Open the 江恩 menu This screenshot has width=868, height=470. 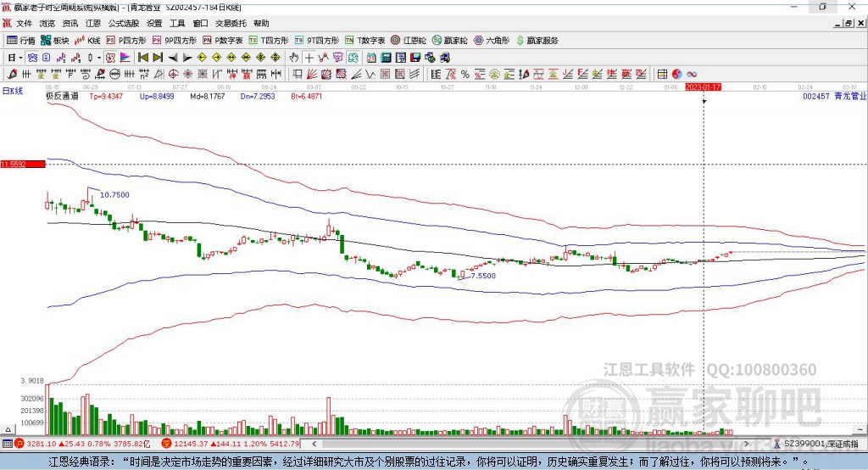pos(93,23)
